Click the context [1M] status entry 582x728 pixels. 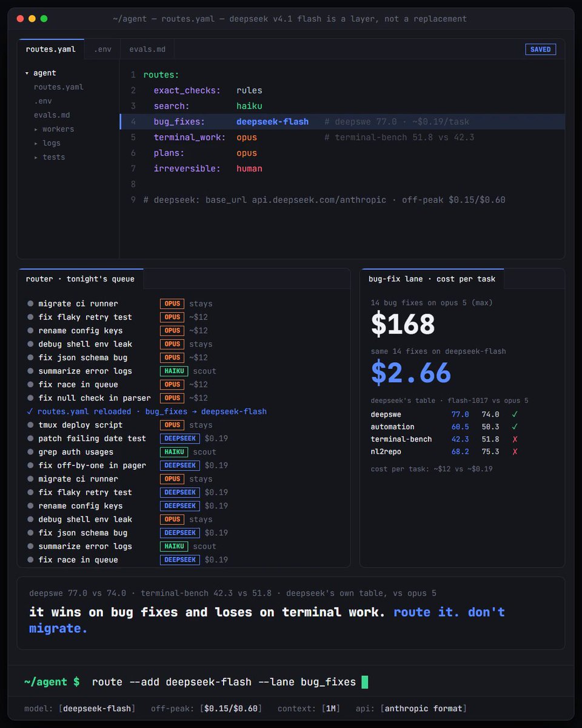[x=309, y=709]
